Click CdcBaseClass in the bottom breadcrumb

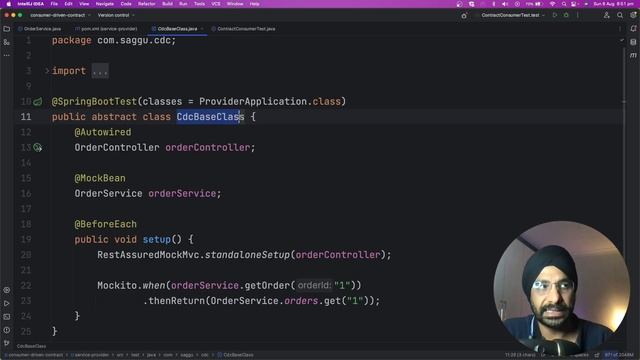236,355
